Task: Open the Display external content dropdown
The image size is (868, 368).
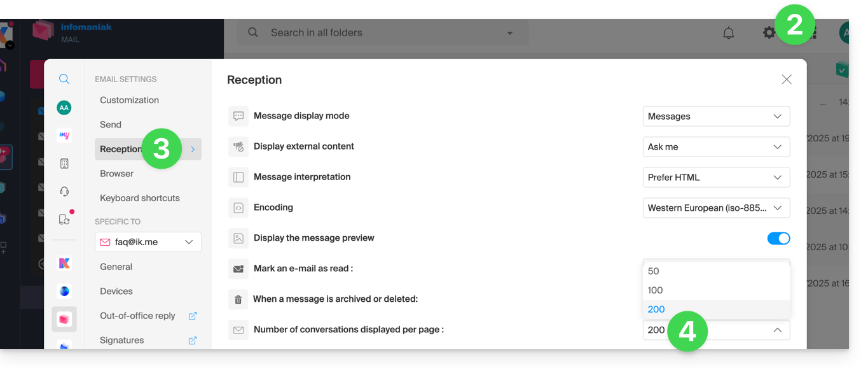Action: point(716,147)
